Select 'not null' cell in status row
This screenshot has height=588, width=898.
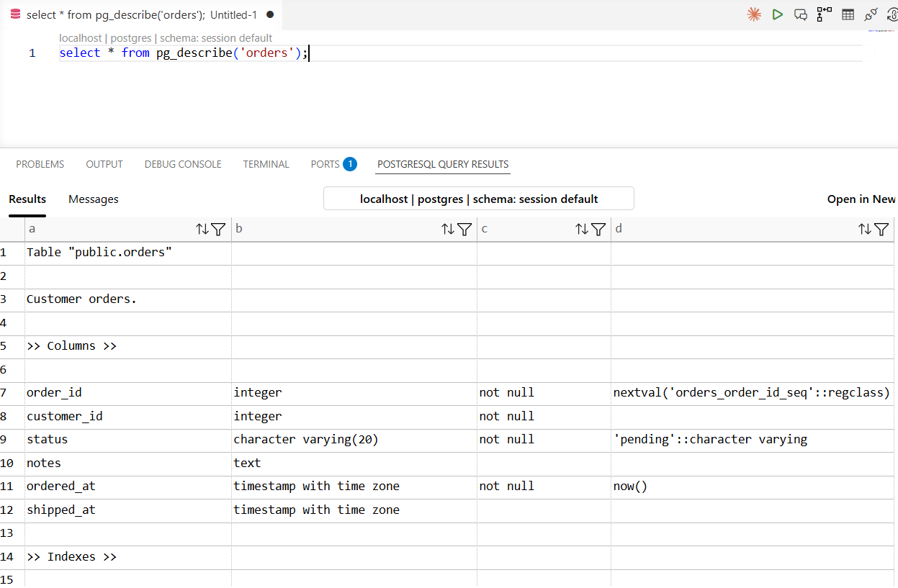pos(544,440)
